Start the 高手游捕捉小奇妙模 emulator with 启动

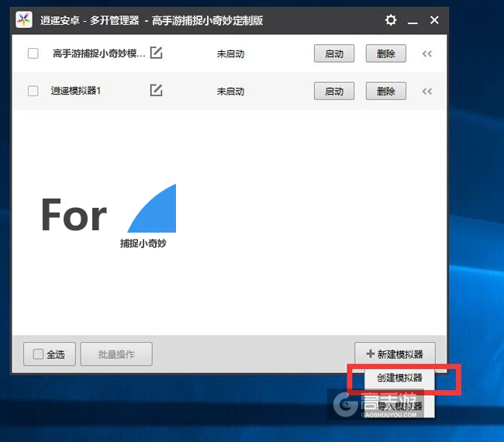point(334,54)
